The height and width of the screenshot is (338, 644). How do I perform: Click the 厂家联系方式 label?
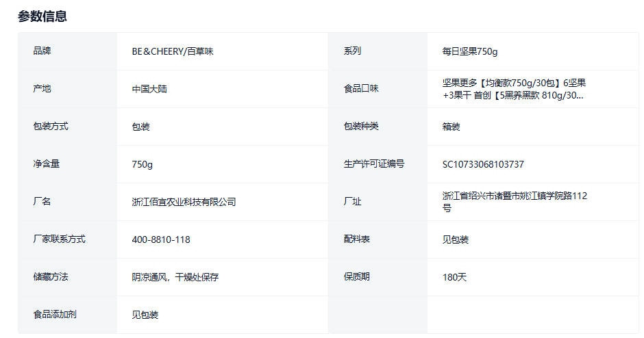coord(60,239)
